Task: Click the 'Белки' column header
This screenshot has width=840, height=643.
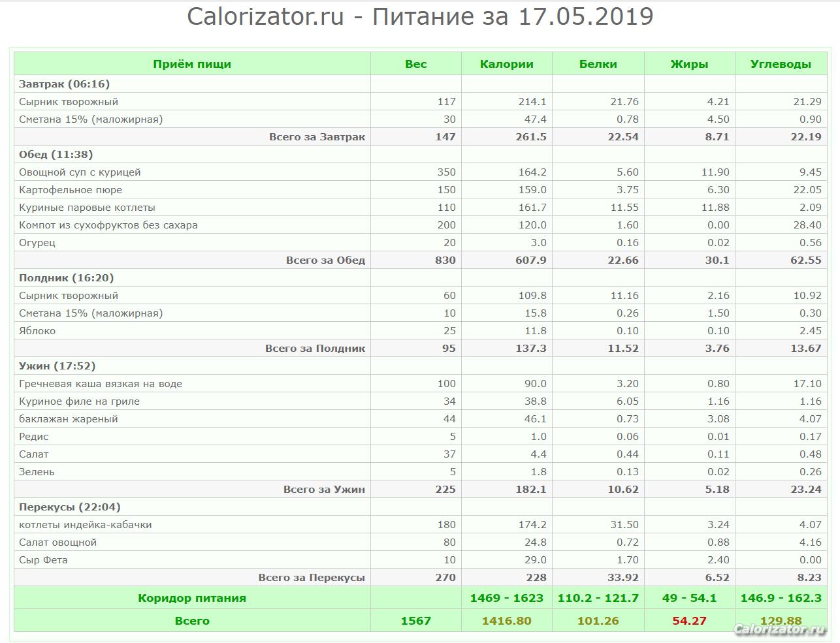Action: click(x=598, y=64)
